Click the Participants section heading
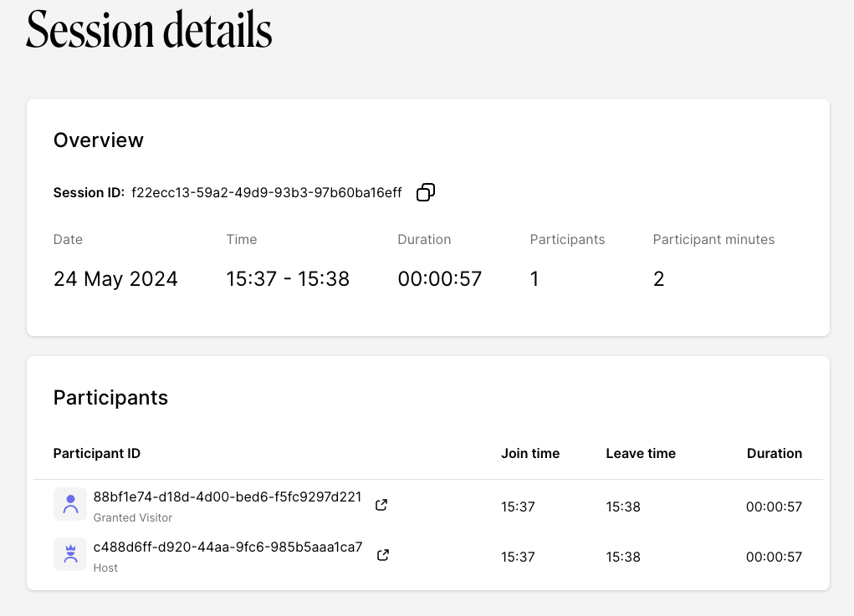This screenshot has width=854, height=616. click(110, 398)
